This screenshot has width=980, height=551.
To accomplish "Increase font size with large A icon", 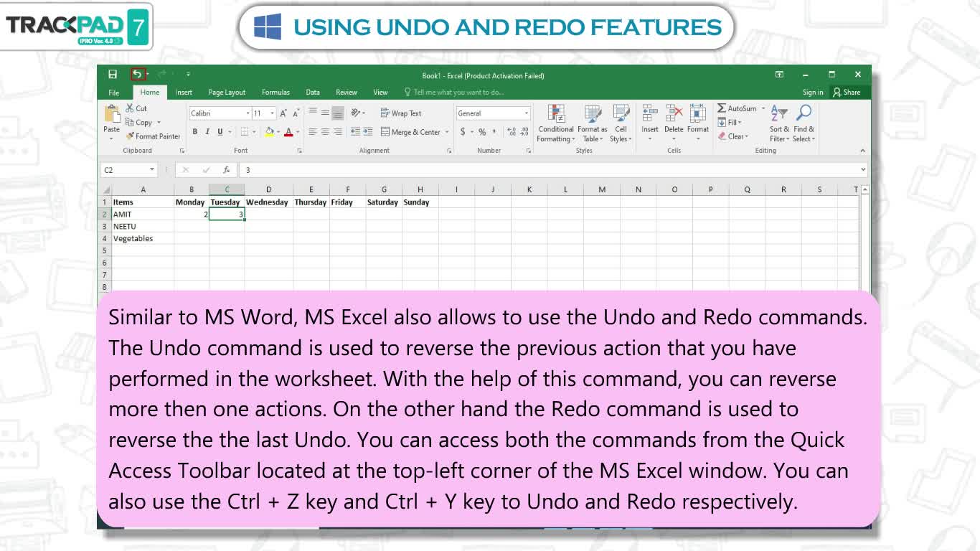I will (x=284, y=113).
